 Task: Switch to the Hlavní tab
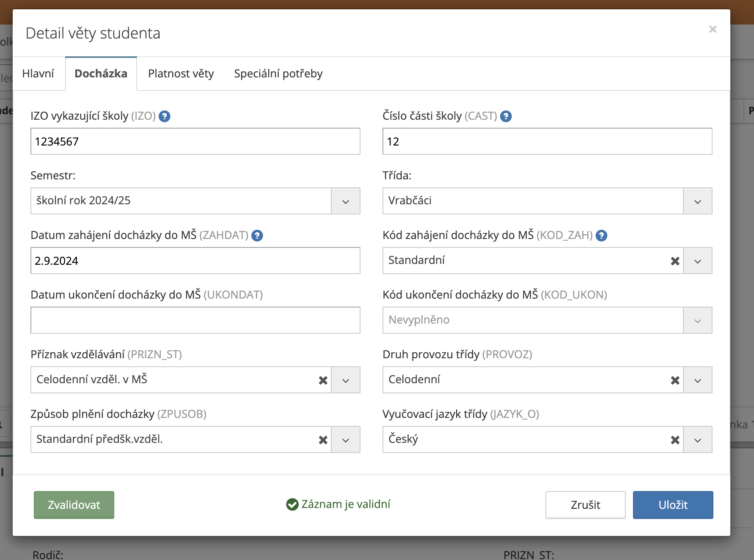pos(38,74)
